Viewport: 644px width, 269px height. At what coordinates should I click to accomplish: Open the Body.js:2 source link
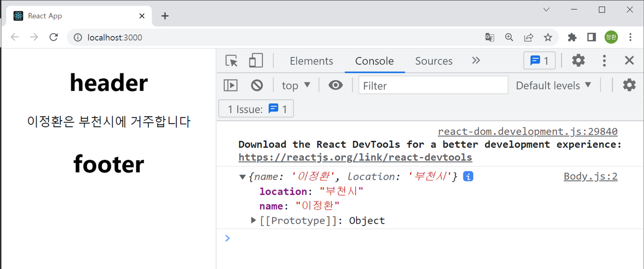click(x=590, y=176)
